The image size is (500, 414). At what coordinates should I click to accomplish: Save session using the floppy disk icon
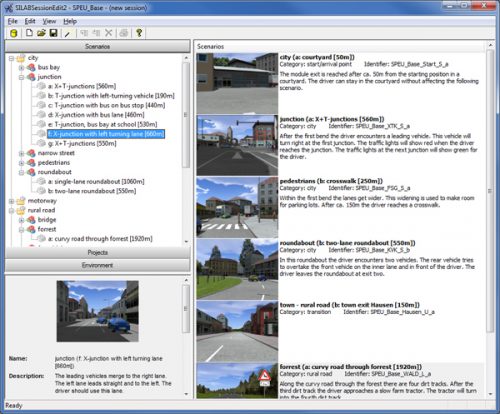53,33
